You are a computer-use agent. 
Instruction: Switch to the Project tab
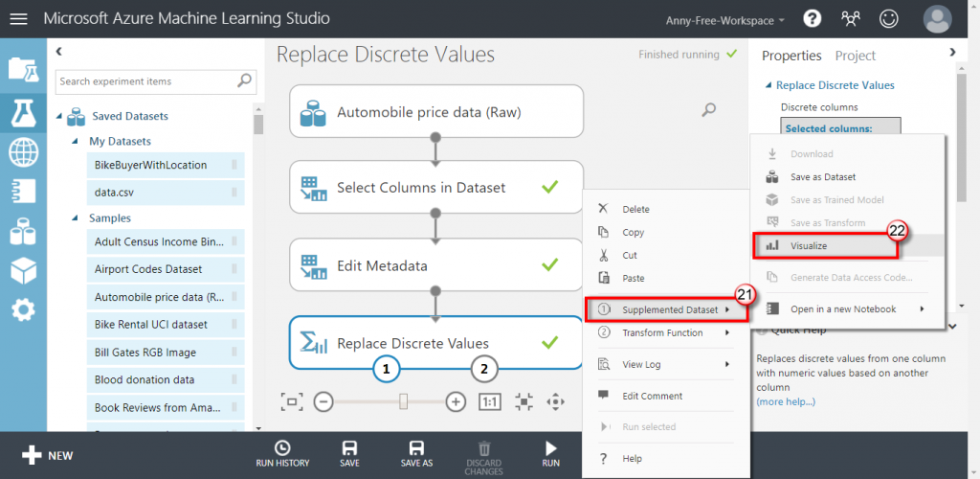pos(855,56)
